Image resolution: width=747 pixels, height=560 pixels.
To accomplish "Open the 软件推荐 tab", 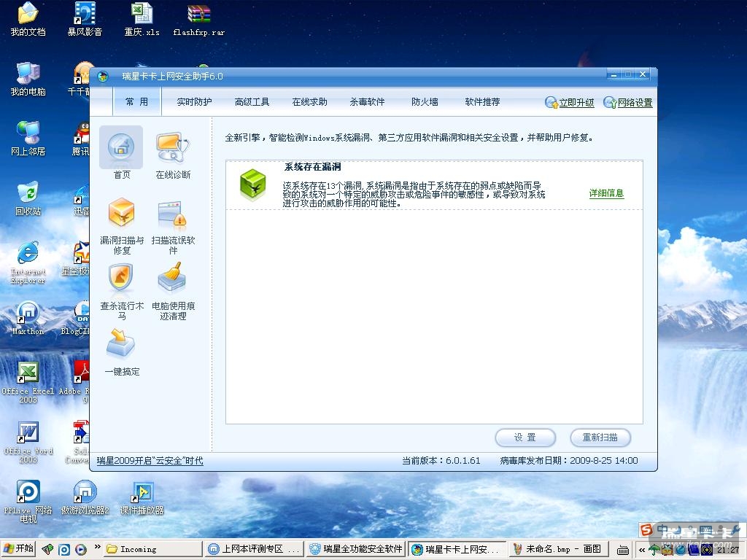I will point(483,102).
